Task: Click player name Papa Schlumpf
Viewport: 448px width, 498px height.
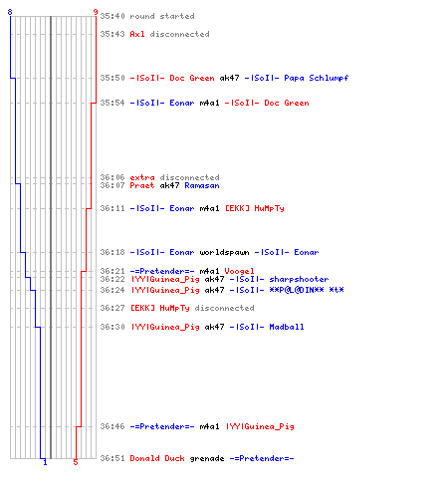Action: [317, 78]
